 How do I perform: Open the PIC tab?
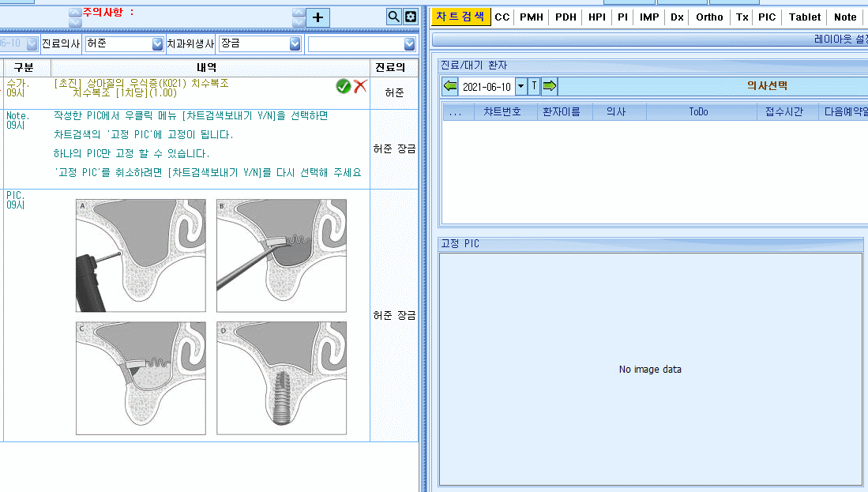pyautogui.click(x=767, y=17)
